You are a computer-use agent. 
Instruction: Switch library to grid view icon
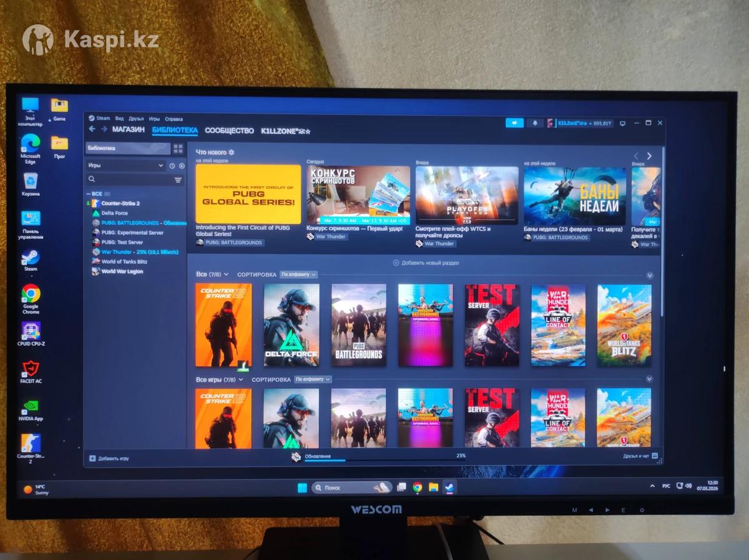point(178,149)
